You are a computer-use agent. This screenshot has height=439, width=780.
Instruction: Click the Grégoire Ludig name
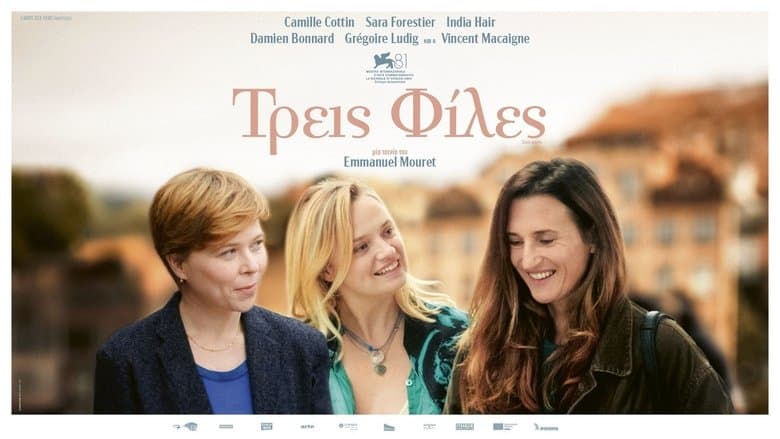click(x=382, y=39)
